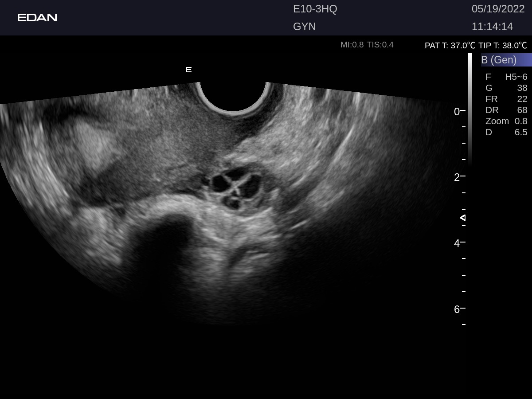Click the EDAN logo
The height and width of the screenshot is (399, 532).
click(37, 18)
